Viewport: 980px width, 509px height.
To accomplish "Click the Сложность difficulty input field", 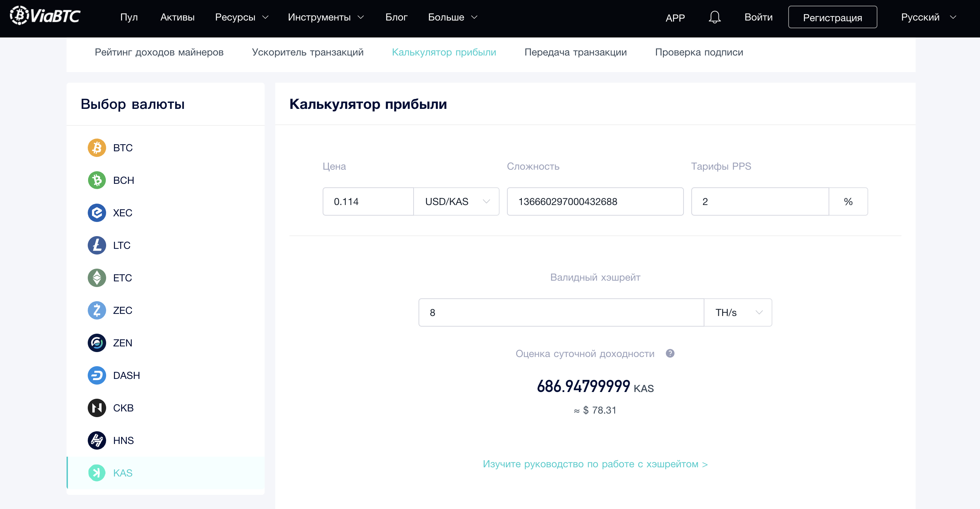I will (x=595, y=201).
